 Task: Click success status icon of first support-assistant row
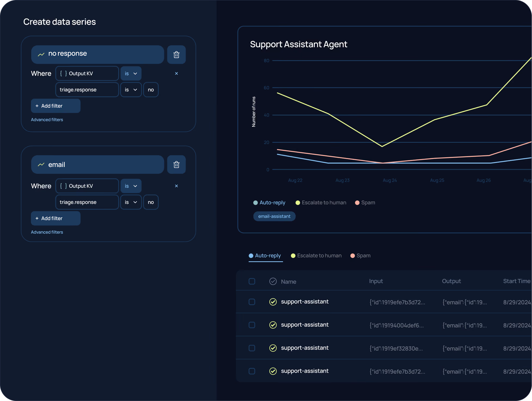(x=273, y=302)
